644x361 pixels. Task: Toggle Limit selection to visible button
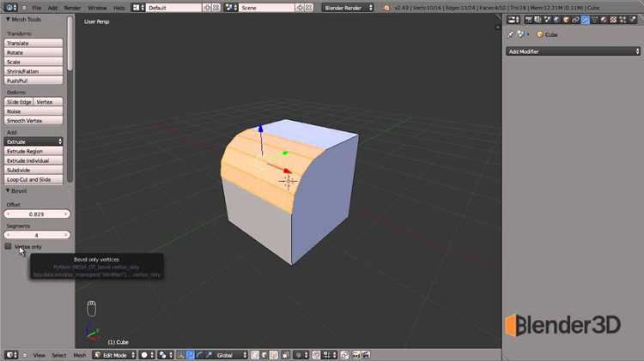(x=287, y=355)
